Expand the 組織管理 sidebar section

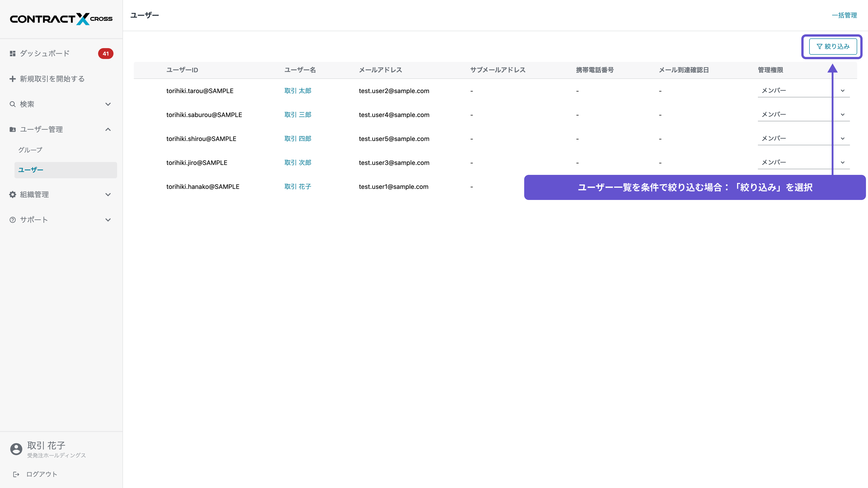[108, 195]
